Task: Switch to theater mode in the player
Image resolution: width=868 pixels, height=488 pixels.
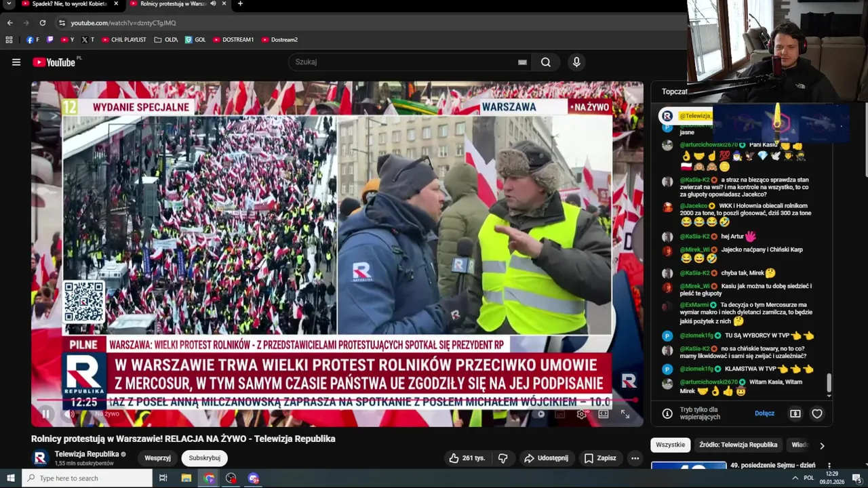Action: click(604, 414)
